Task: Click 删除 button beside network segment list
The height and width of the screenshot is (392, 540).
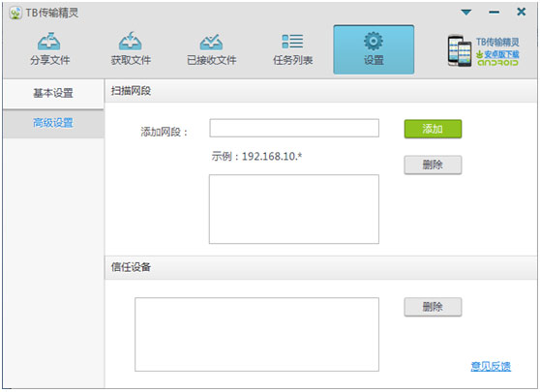Action: pyautogui.click(x=433, y=165)
